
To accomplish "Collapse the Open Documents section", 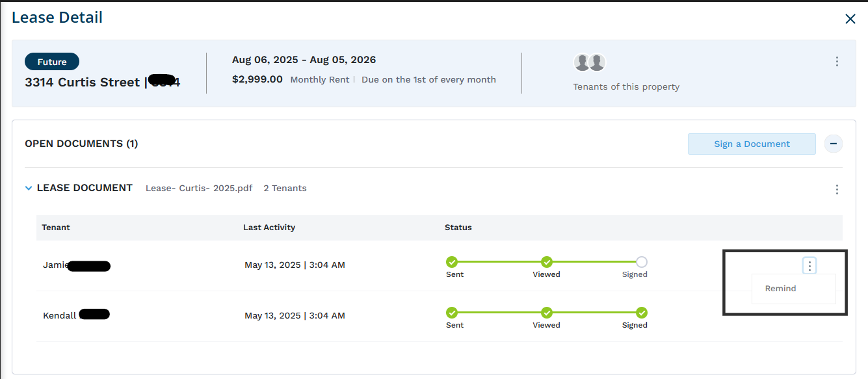I will [834, 144].
